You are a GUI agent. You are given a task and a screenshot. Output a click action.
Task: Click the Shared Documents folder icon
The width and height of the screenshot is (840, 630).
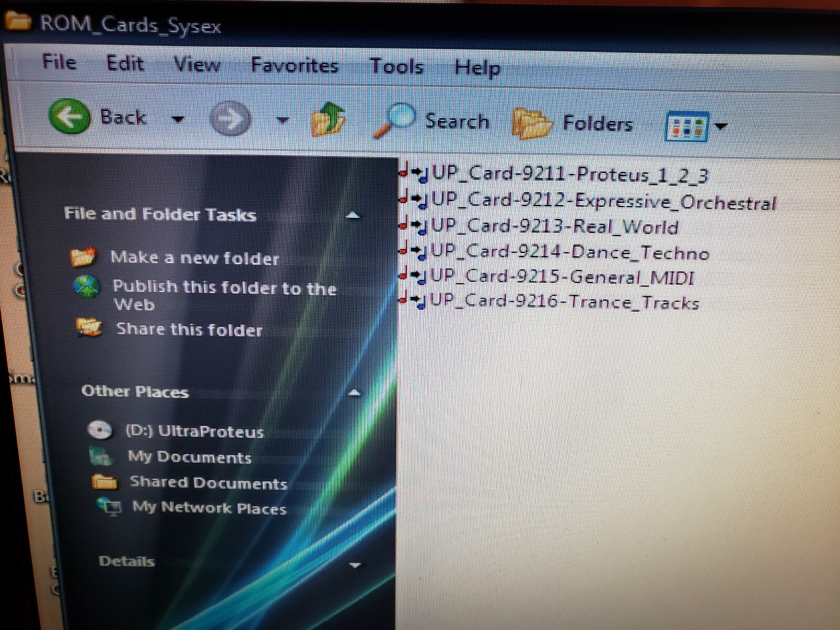[104, 481]
